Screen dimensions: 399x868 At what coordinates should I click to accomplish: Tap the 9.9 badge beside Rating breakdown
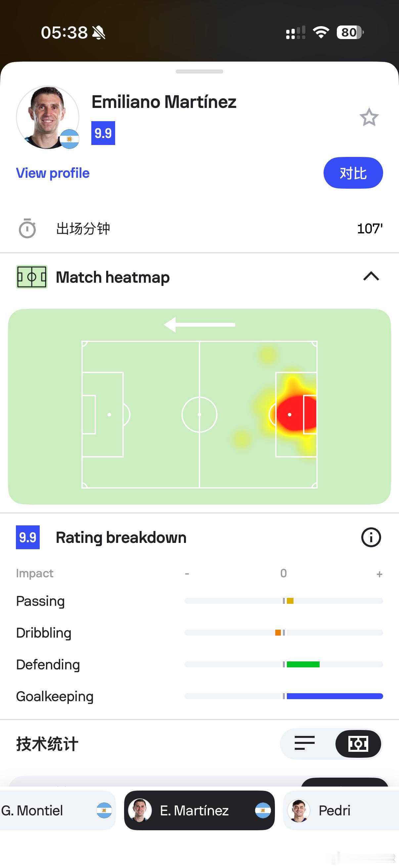(x=27, y=537)
